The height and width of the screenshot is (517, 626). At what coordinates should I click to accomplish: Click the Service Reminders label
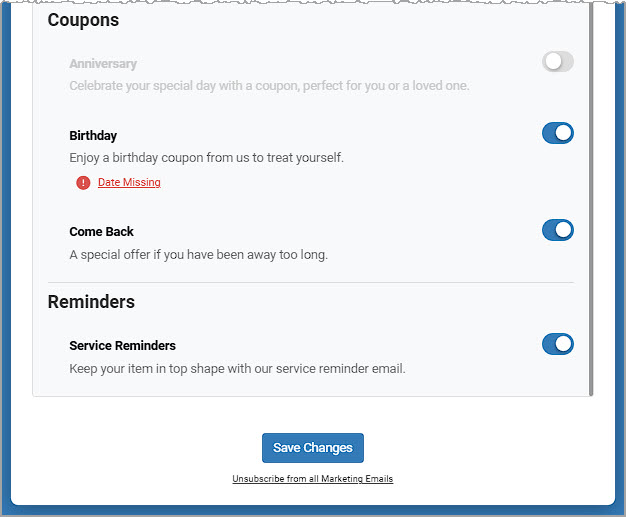pos(122,346)
